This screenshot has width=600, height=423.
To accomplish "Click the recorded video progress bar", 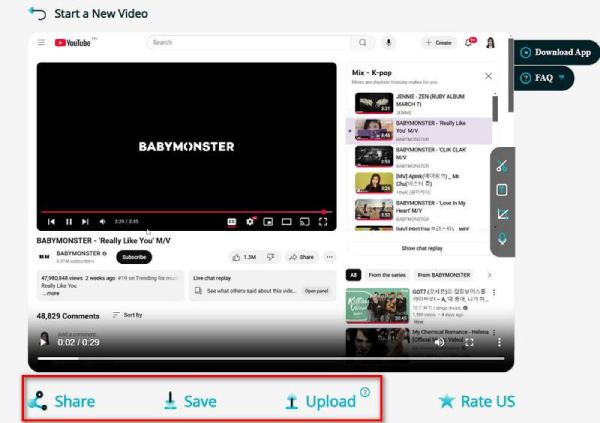I will [x=271, y=358].
